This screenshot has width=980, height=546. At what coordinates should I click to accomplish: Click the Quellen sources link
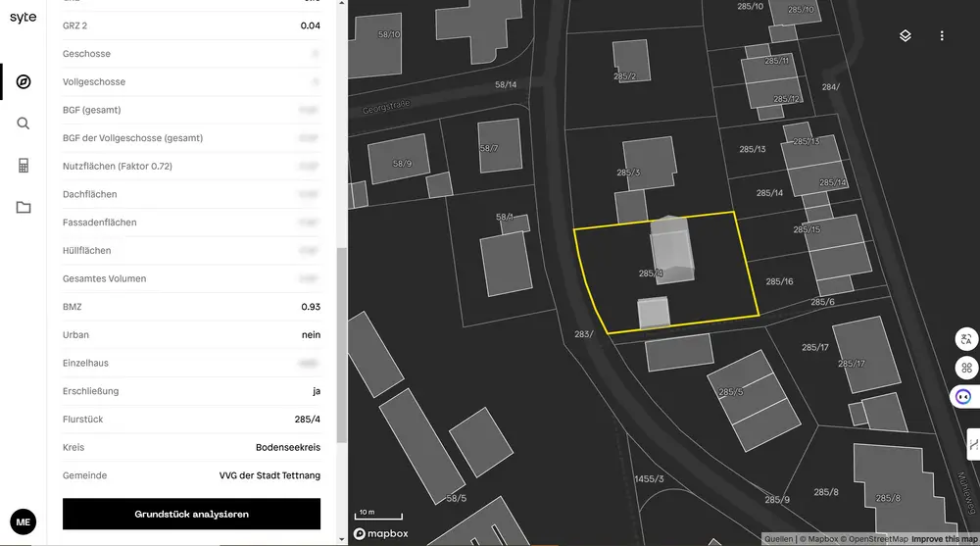[x=779, y=539]
